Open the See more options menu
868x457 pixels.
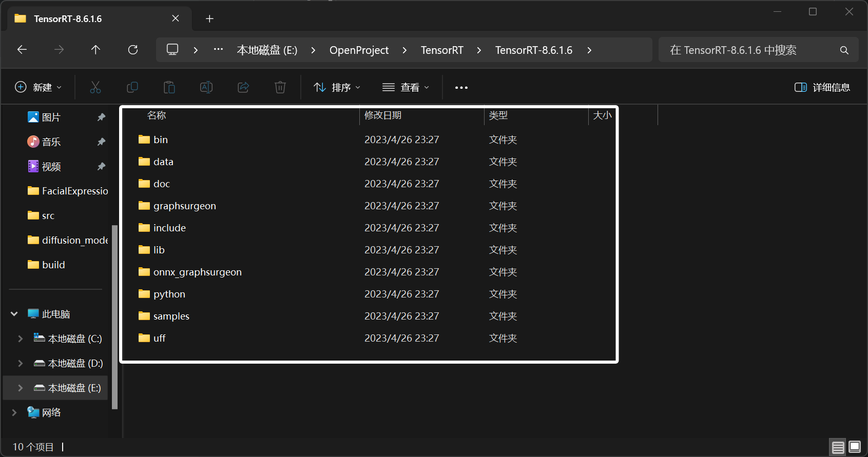461,88
